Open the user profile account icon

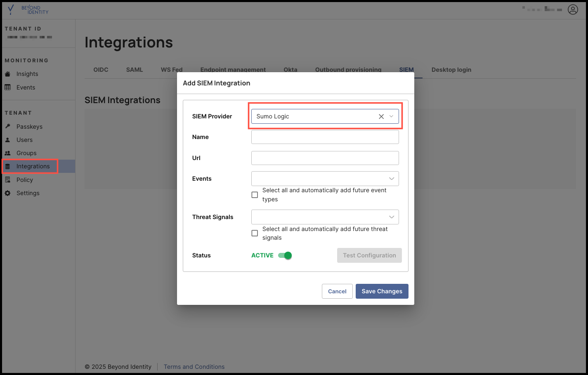pos(573,9)
